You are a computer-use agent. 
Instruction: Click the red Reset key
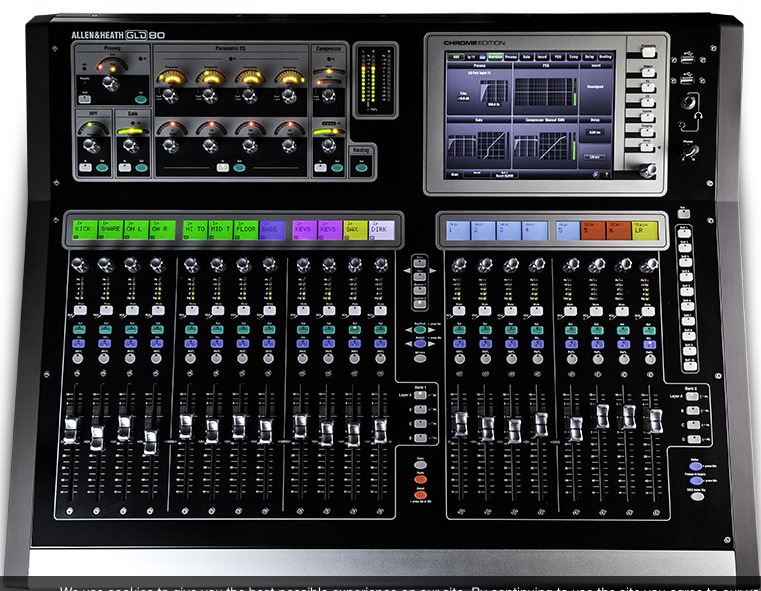[x=420, y=495]
